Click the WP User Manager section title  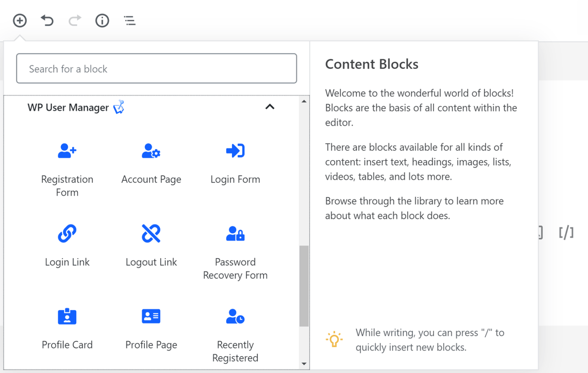[68, 108]
